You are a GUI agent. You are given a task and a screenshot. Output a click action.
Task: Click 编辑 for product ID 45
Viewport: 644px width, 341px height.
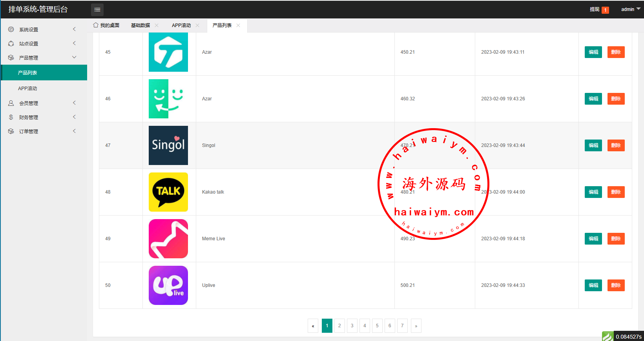(593, 52)
